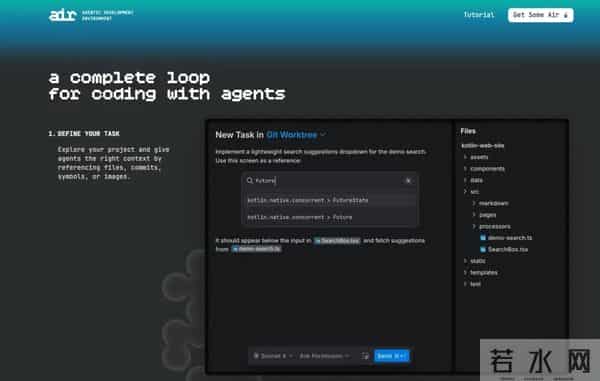Click the task description text 'Implement a lightweight search'

(x=321, y=156)
